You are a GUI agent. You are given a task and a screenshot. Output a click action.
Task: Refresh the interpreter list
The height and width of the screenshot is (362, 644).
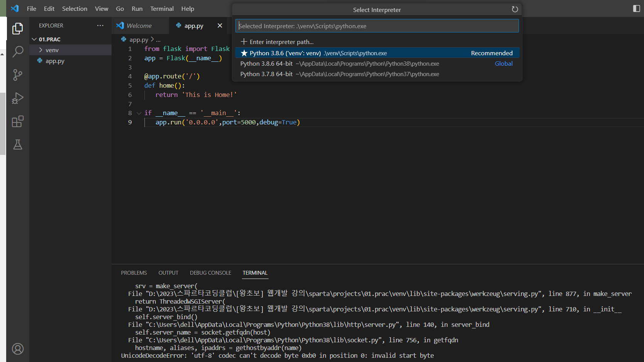[x=515, y=9]
